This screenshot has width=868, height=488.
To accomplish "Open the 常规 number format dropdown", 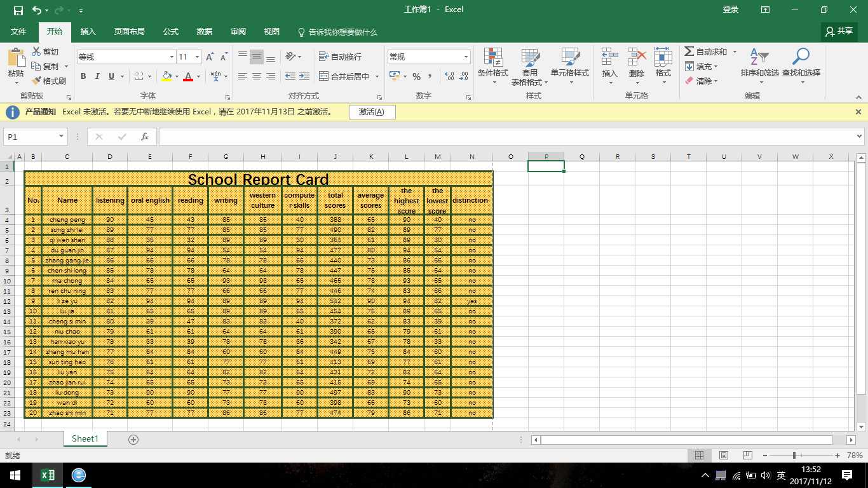I will coord(466,57).
